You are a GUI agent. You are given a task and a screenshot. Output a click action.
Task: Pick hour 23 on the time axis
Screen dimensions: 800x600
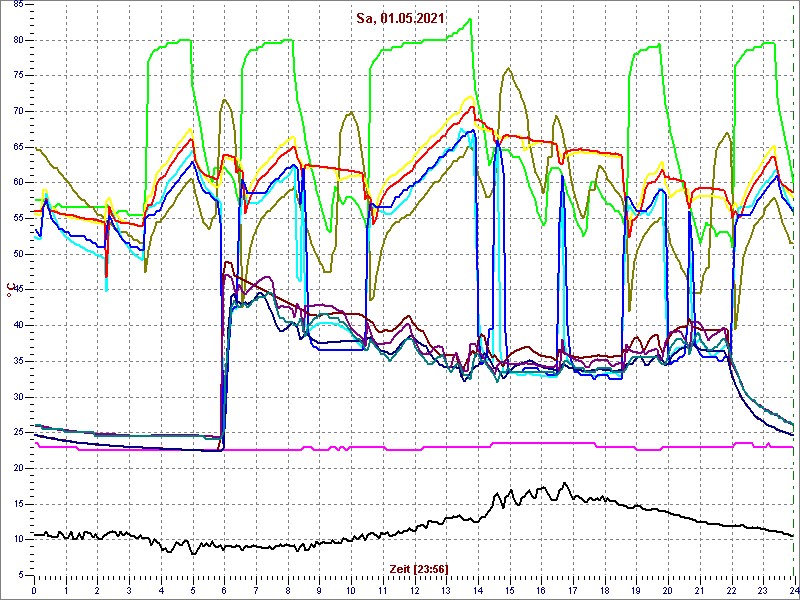pos(763,590)
